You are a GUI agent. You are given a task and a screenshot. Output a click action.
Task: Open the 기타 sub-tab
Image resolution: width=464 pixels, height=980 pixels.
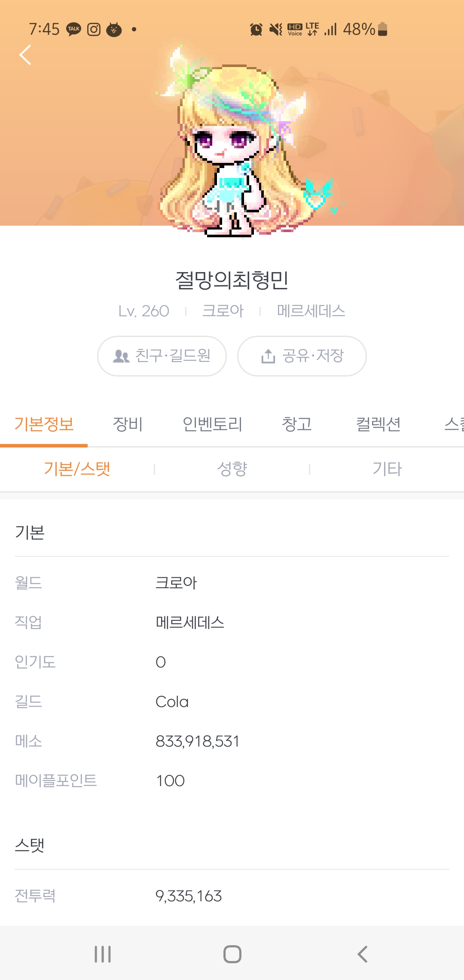pyautogui.click(x=387, y=469)
